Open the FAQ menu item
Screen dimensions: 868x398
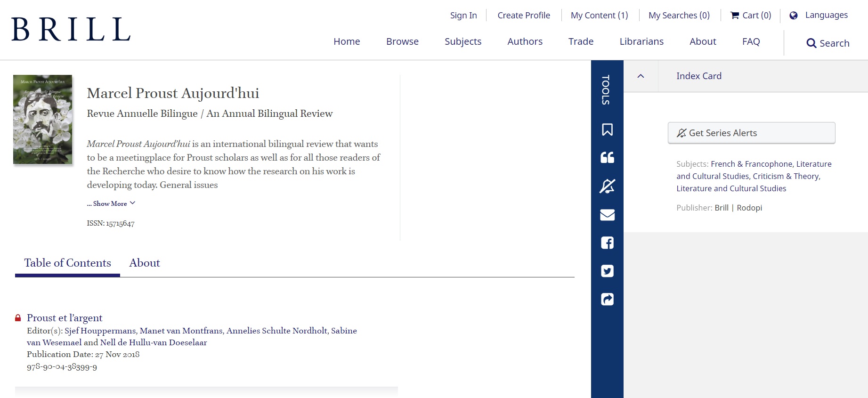coord(751,41)
